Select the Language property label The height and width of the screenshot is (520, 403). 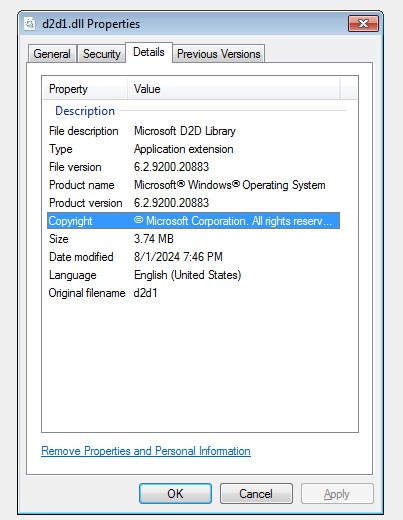click(x=73, y=275)
